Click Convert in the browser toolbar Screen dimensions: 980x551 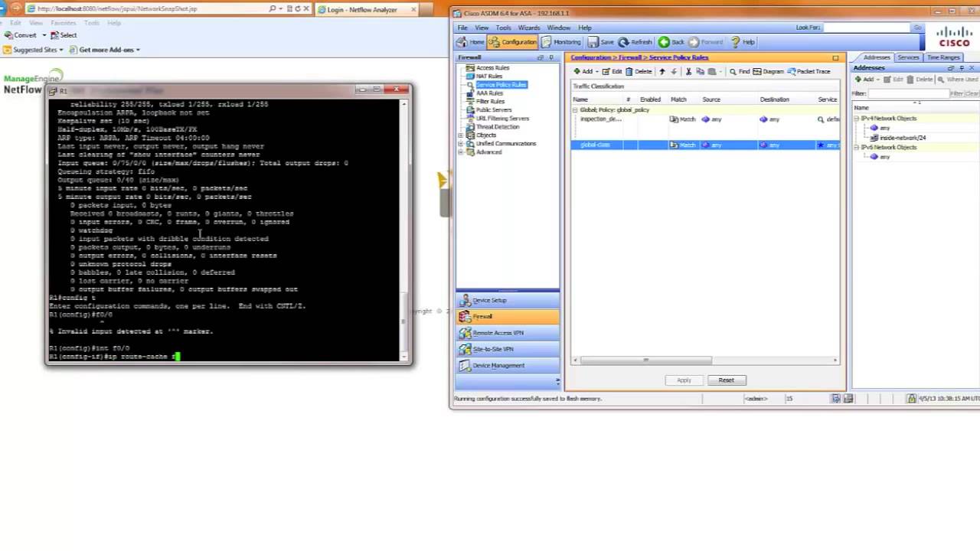pyautogui.click(x=20, y=35)
